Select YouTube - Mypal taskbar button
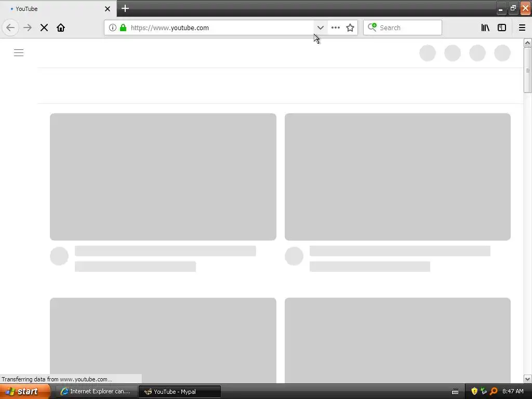The height and width of the screenshot is (399, 532). click(180, 392)
